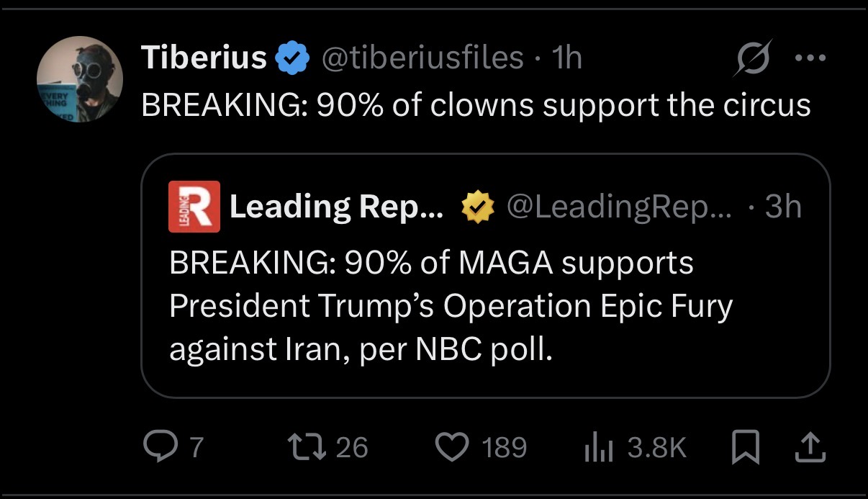
Task: Visit the @tiberiusfiles handle
Action: tap(421, 58)
